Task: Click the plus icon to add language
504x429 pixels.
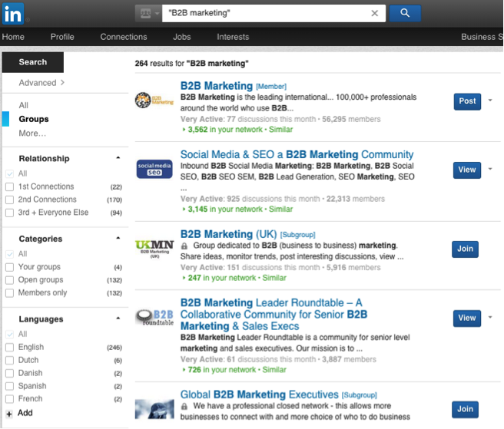Action: pos(8,413)
